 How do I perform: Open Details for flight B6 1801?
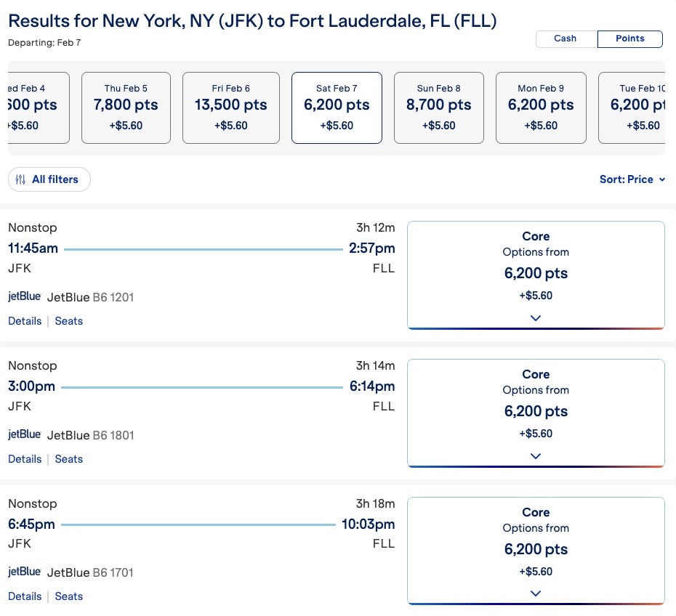(25, 459)
